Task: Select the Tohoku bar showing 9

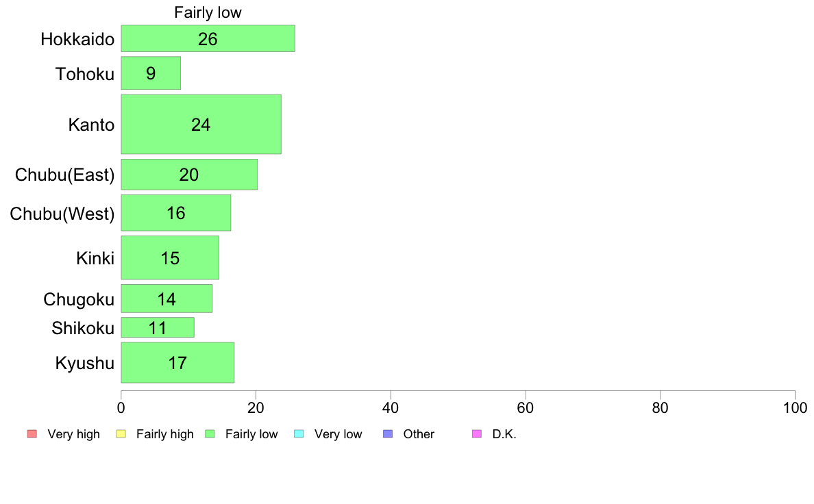Action: [151, 73]
